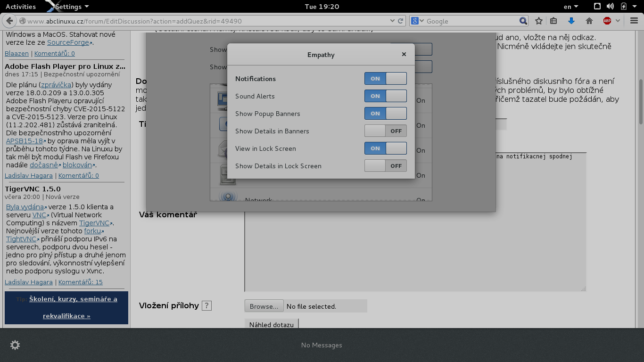Open the system menu arrow in the top-bar corner
Screen dimensions: 644x362
click(x=635, y=7)
